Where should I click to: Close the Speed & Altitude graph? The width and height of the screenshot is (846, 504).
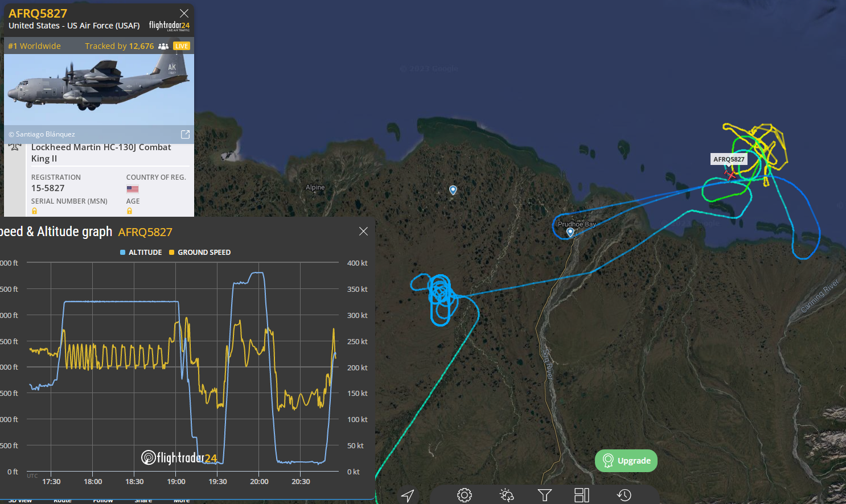[363, 231]
